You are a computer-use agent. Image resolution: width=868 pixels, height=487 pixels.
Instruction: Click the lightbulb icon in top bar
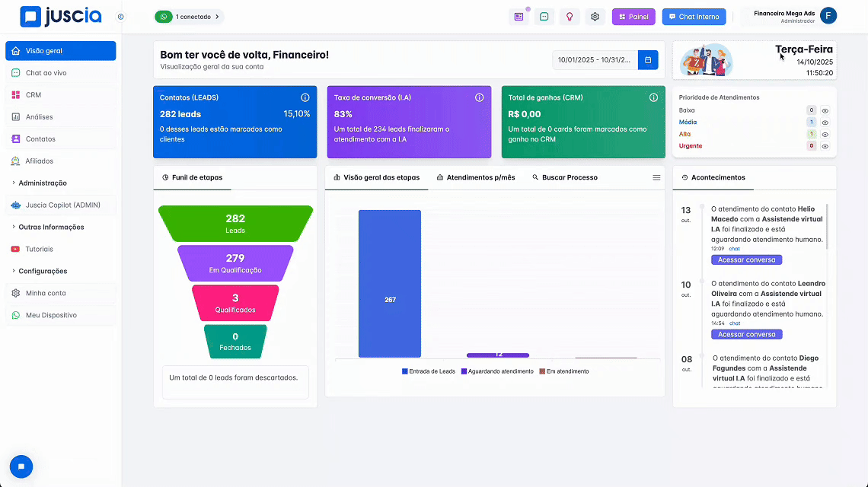tap(569, 17)
